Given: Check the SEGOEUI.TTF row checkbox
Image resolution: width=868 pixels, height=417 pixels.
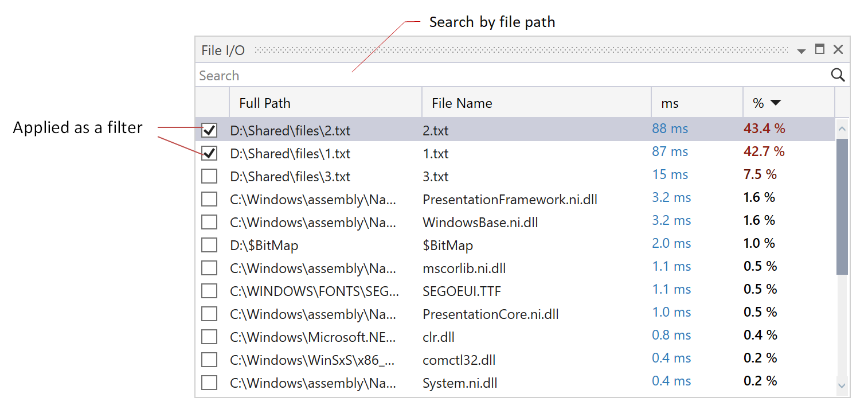Looking at the screenshot, I should [x=209, y=291].
